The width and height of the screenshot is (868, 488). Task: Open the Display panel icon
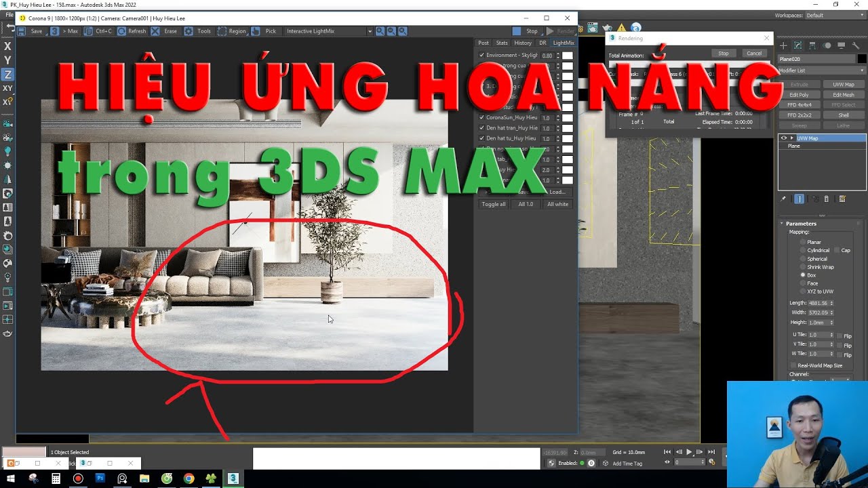pyautogui.click(x=842, y=45)
